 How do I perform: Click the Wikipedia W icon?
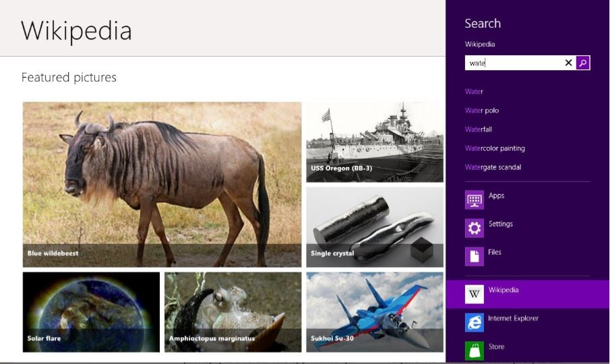[x=475, y=294]
